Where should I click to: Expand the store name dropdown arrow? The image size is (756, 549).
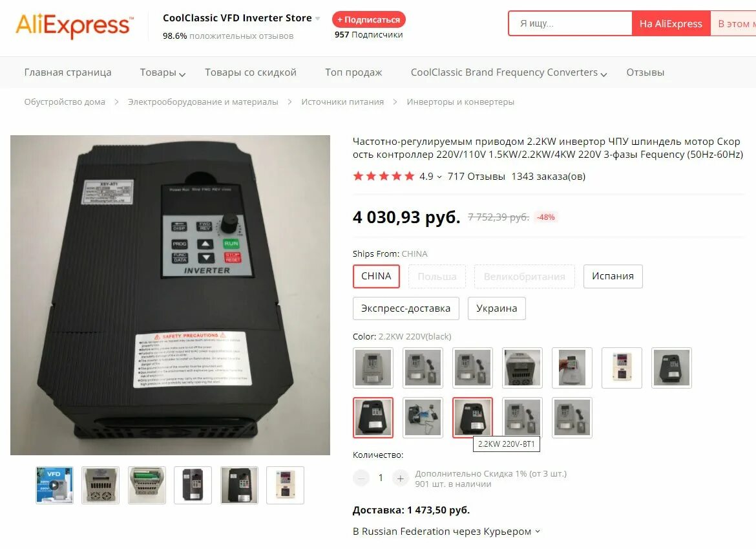318,19
